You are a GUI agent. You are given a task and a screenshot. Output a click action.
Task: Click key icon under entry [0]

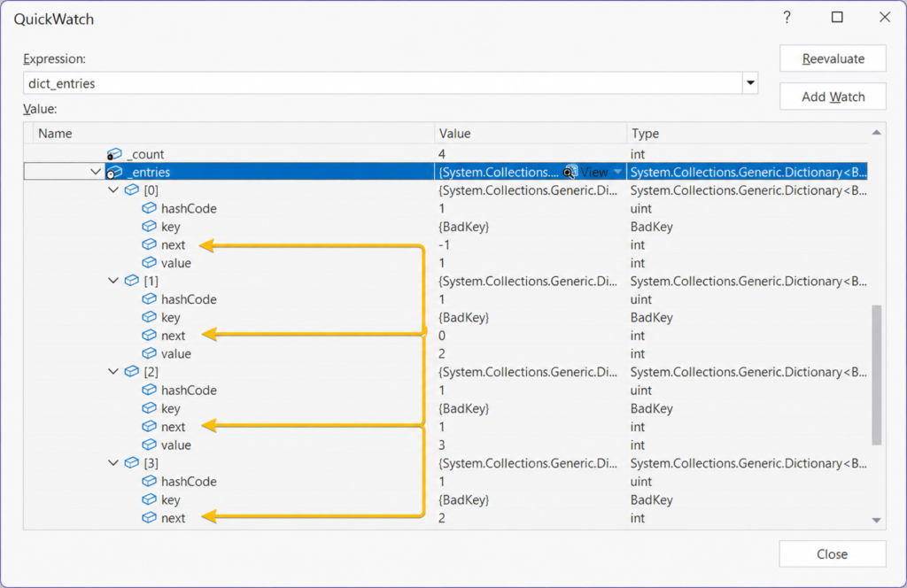click(x=149, y=226)
